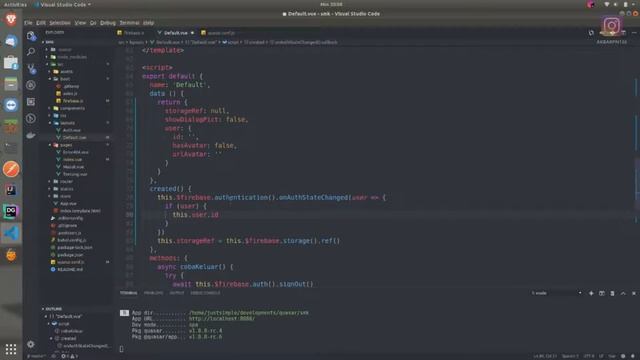Screen dimensions: 640x360
Task: Select Visual Studio Code in the dock
Action: (11, 233)
